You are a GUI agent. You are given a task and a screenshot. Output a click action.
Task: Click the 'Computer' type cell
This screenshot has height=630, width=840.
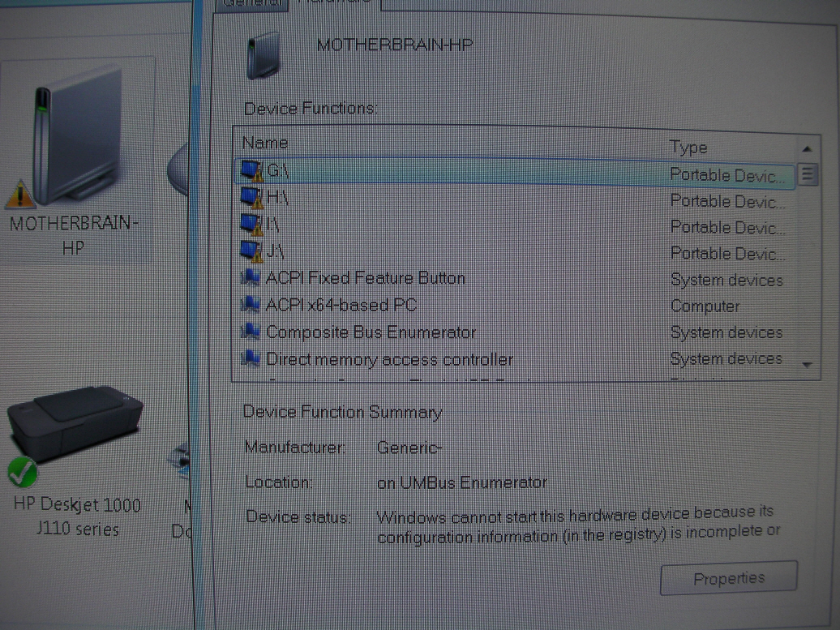coord(705,306)
